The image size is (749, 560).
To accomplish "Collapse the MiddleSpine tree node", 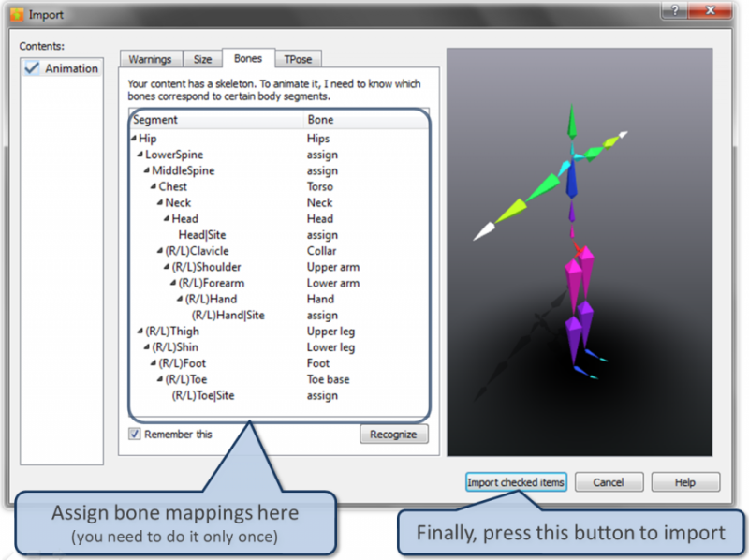I will [x=147, y=170].
